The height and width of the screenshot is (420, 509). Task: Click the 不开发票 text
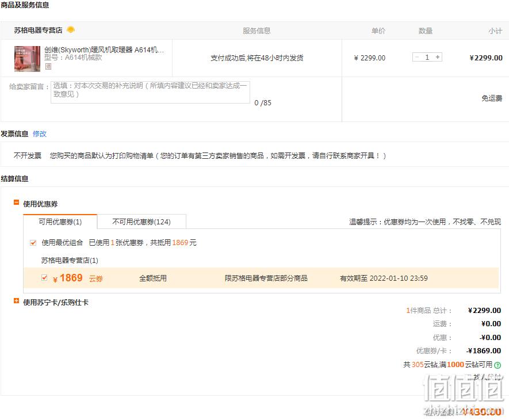coord(28,156)
